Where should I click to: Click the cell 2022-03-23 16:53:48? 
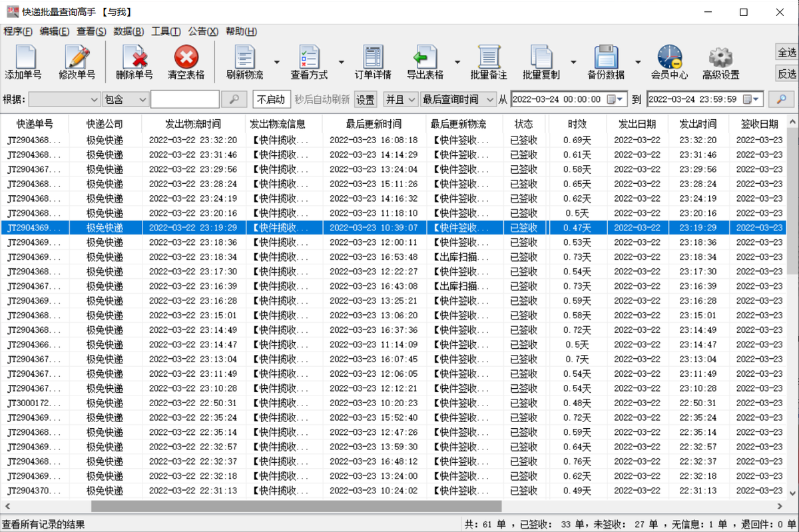point(374,257)
